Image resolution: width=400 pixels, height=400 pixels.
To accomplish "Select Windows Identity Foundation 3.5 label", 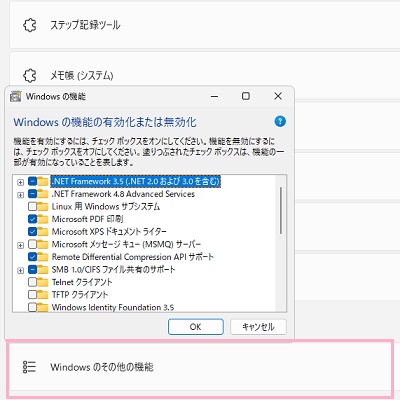I will [113, 307].
